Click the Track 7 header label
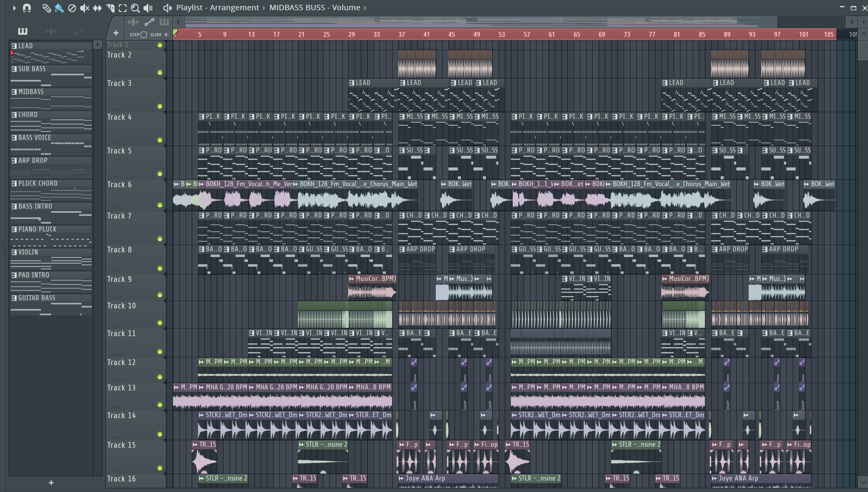The width and height of the screenshot is (868, 492). 119,216
